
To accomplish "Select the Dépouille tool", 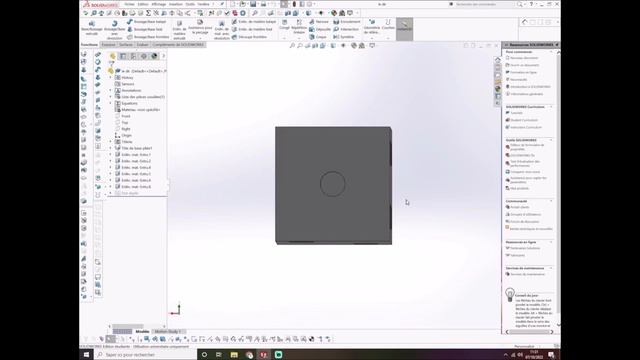I will [320, 29].
